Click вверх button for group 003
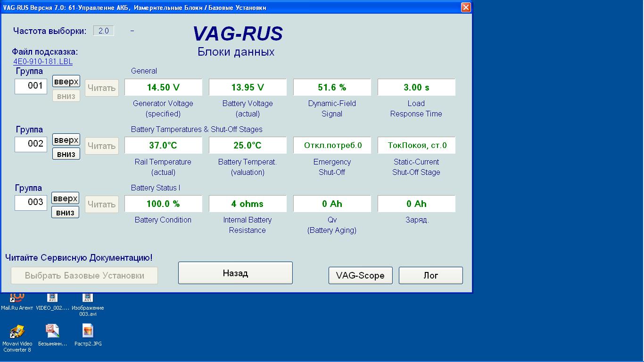 pyautogui.click(x=65, y=198)
